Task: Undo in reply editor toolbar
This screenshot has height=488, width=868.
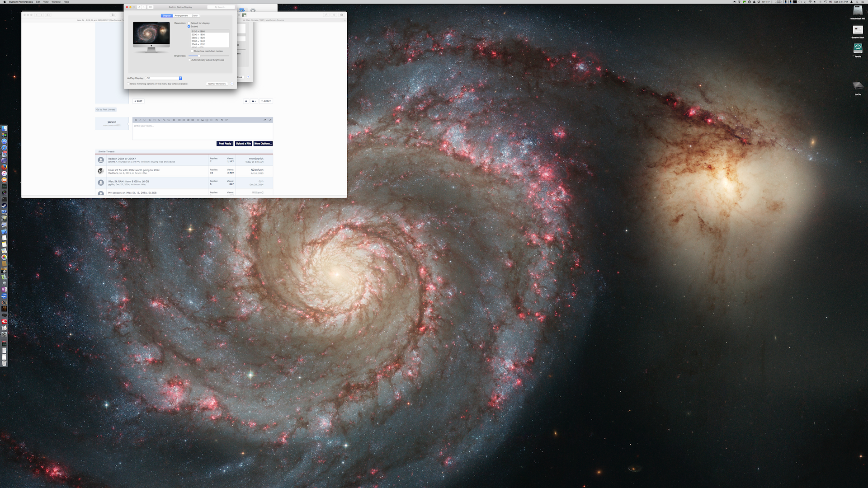Action: pyautogui.click(x=222, y=120)
